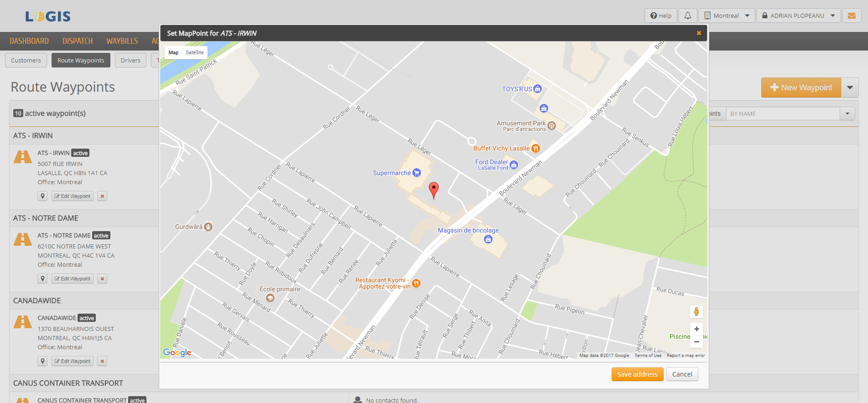Open ADRIAN PLOPEANU user menu
The height and width of the screenshot is (403, 868).
798,15
